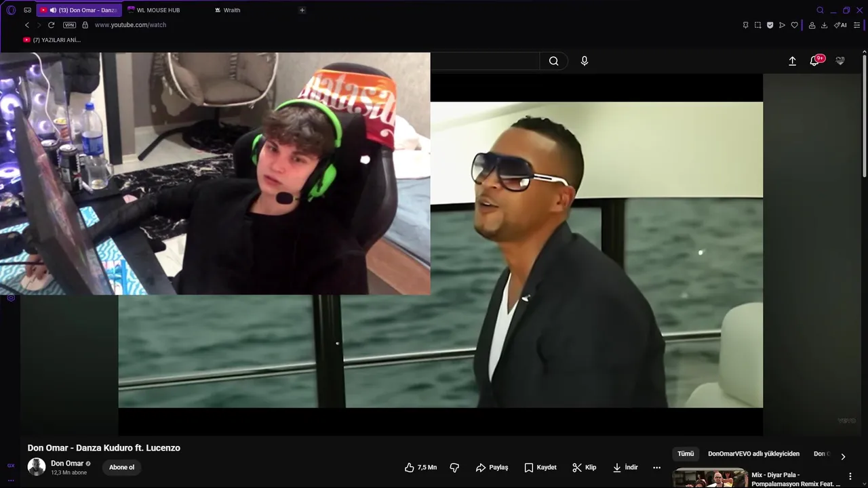
Task: Switch to the Don Omar YouTube tab
Action: 79,10
